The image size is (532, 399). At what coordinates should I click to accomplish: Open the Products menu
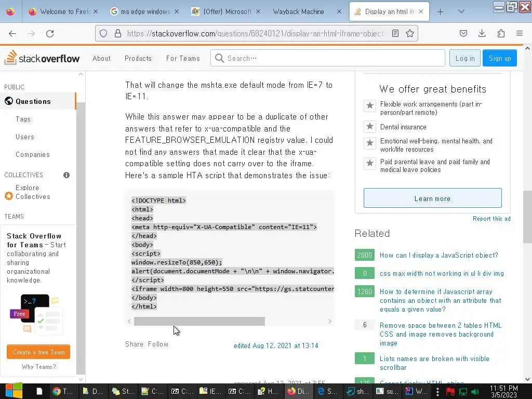[138, 58]
